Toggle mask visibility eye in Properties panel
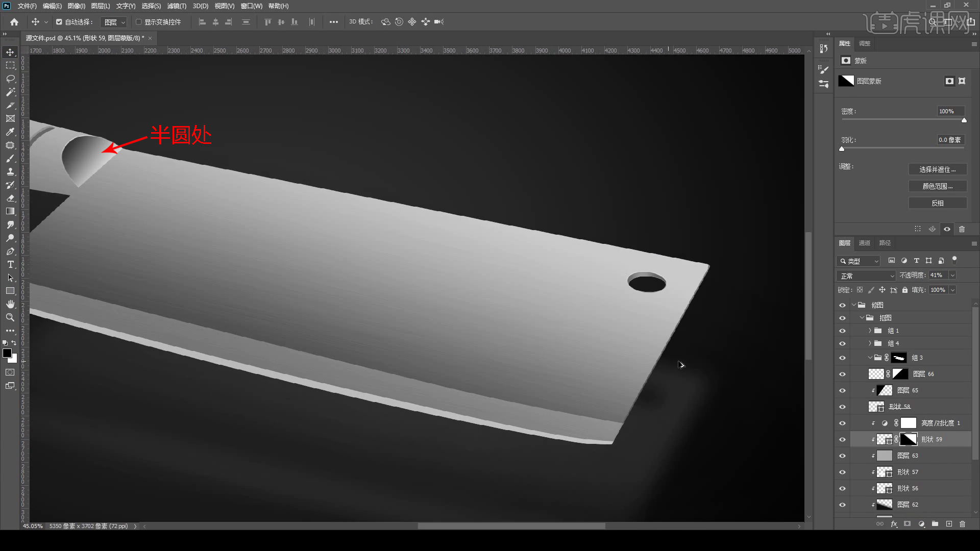Screen dimensions: 980x551 click(947, 229)
